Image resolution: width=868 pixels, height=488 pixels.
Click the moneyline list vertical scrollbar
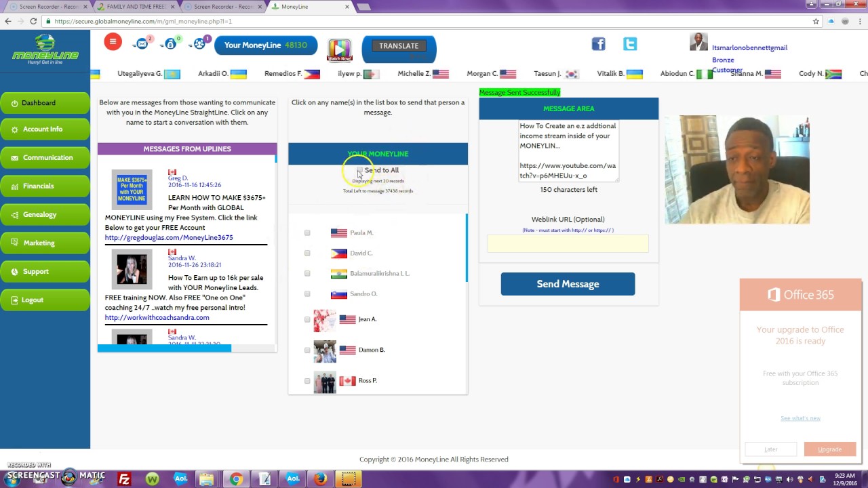click(x=467, y=247)
